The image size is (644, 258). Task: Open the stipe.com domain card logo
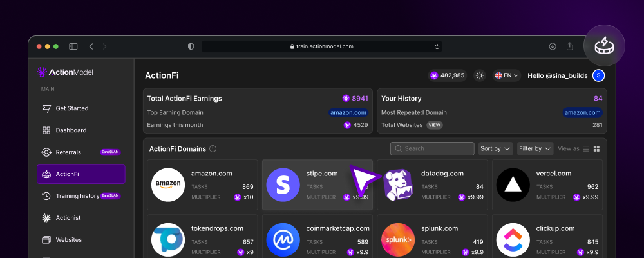coord(283,184)
